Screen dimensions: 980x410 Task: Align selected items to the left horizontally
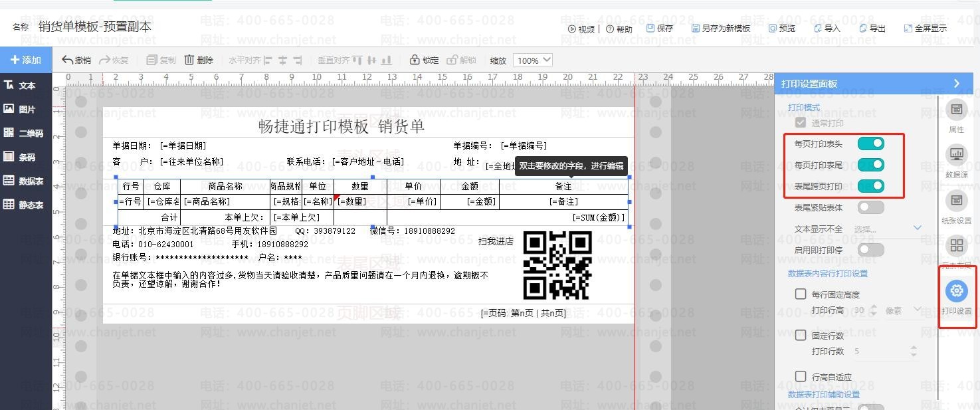click(x=268, y=60)
